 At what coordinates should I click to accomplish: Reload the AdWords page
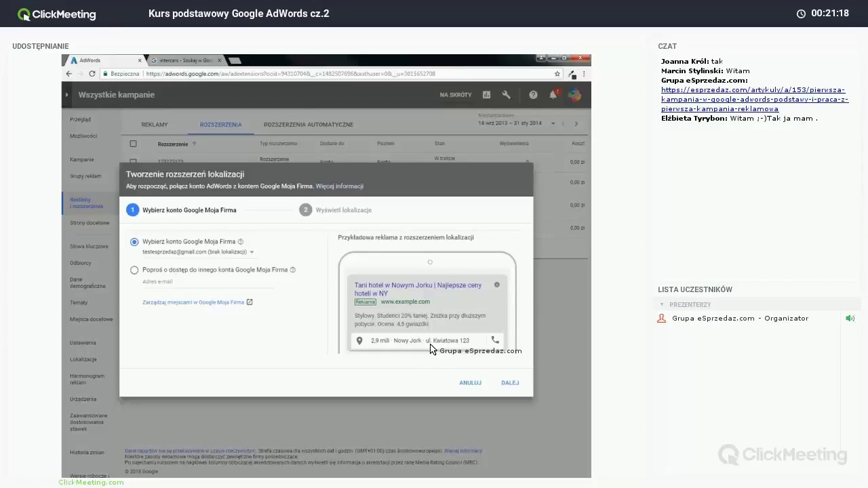[x=92, y=74]
